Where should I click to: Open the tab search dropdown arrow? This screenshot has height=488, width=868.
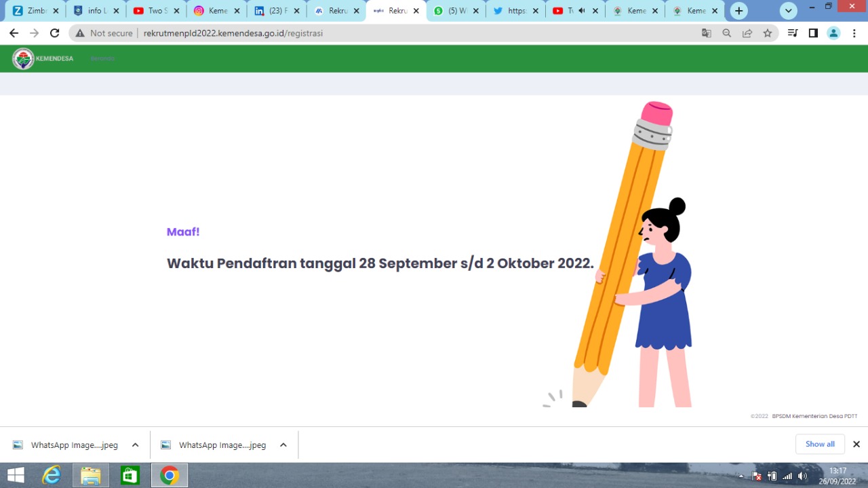pos(788,11)
